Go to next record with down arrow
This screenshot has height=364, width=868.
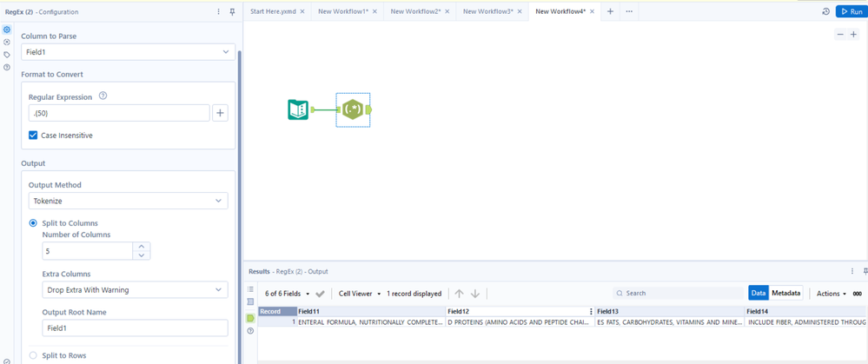point(475,294)
